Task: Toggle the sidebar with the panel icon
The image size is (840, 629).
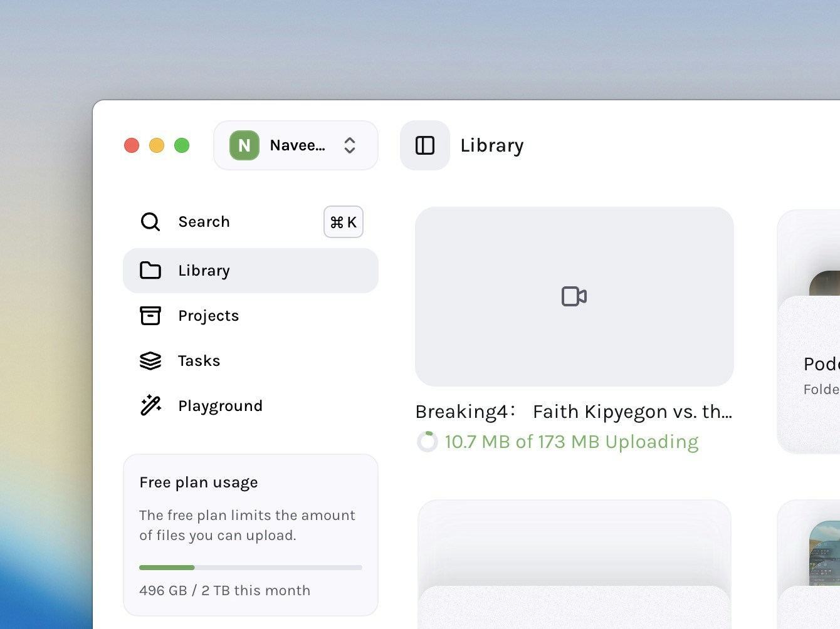Action: point(424,145)
